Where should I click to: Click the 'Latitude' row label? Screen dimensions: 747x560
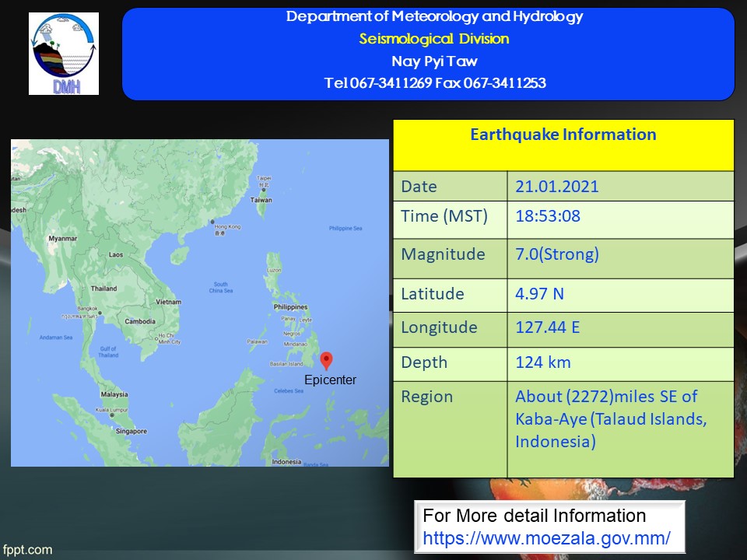433,294
